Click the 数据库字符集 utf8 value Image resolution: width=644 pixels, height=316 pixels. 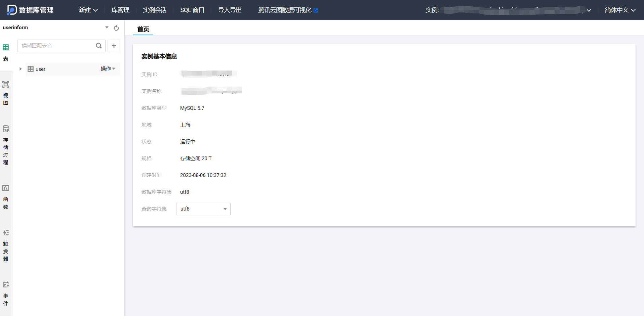[x=185, y=192]
